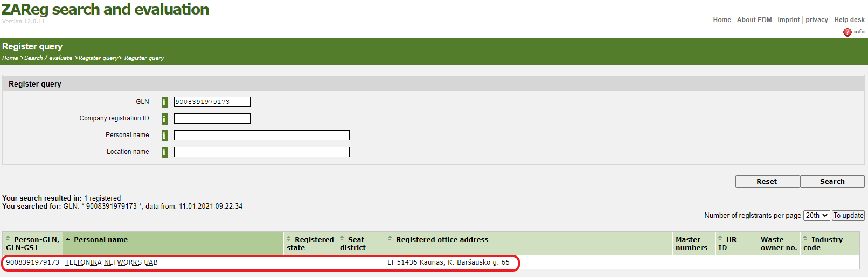Image resolution: width=868 pixels, height=277 pixels.
Task: Click the Location name info icon
Action: [164, 152]
